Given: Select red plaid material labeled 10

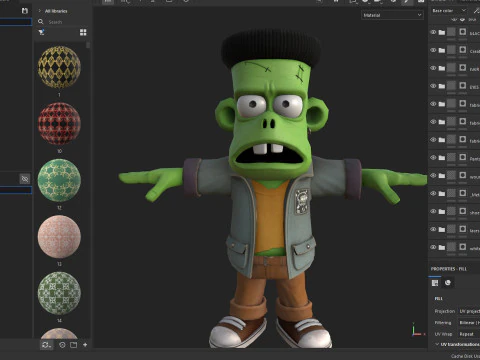Looking at the screenshot, I should [x=59, y=124].
